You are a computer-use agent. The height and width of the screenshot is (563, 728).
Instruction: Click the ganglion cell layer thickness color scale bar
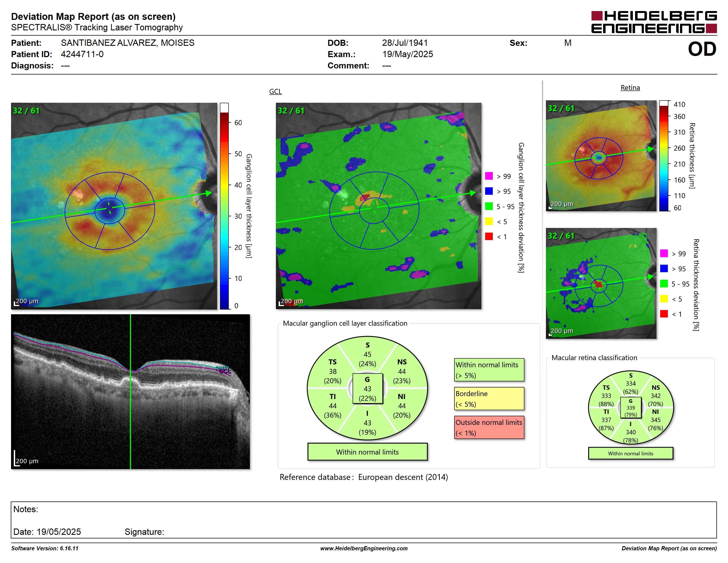[x=224, y=206]
